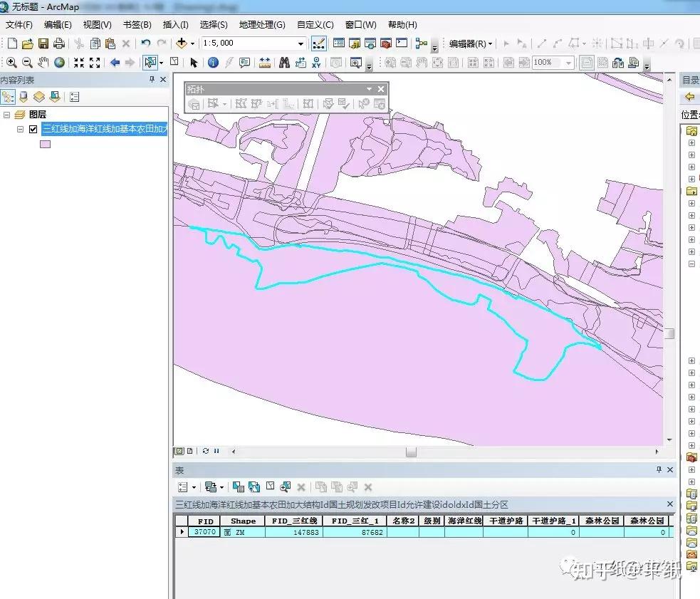Click the Save document icon
The width and height of the screenshot is (700, 599).
click(x=43, y=43)
